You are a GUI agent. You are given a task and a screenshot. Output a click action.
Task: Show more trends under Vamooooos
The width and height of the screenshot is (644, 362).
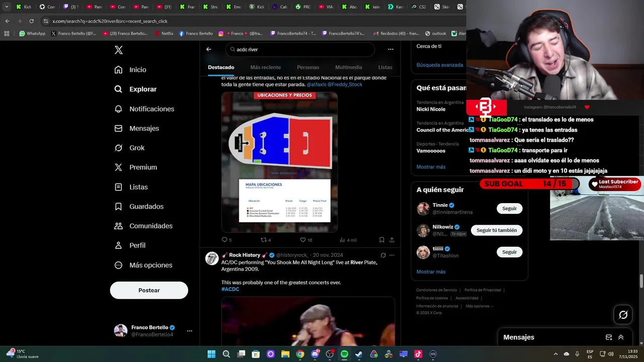coord(431,167)
